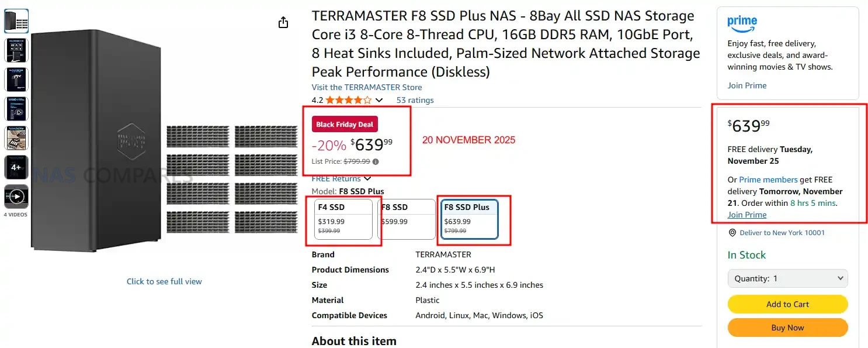The width and height of the screenshot is (868, 348).
Task: Visit the TERRAMASTER Store link
Action: [x=366, y=87]
